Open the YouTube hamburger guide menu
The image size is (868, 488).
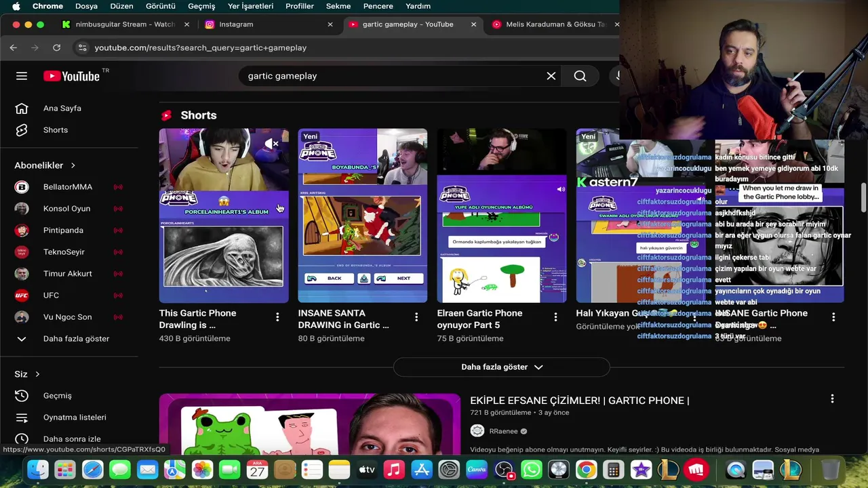pyautogui.click(x=22, y=76)
